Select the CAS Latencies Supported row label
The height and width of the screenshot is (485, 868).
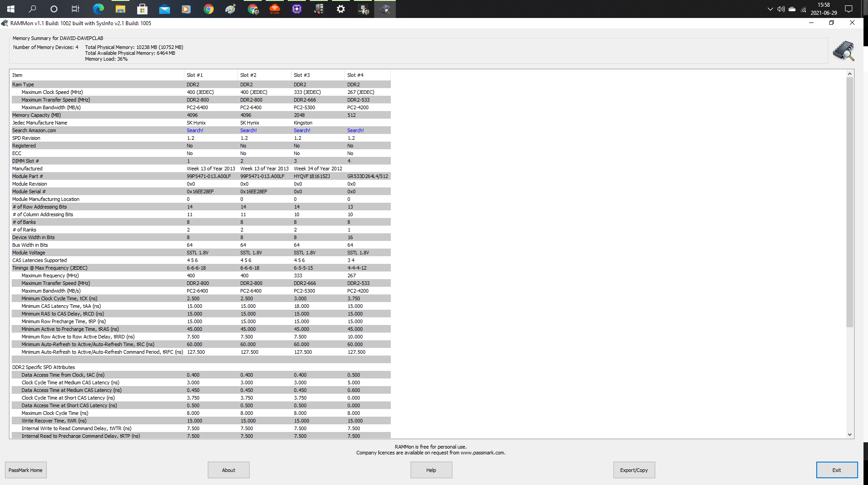[40, 260]
